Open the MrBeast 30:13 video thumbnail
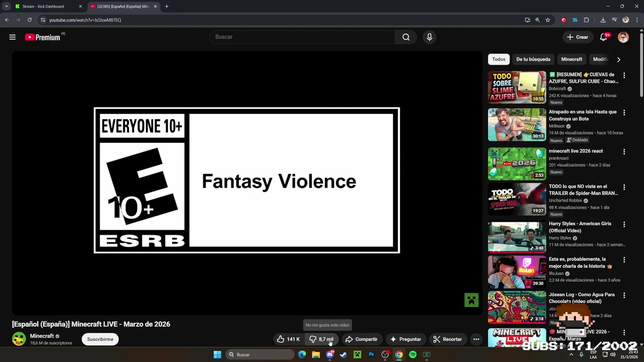This screenshot has height=362, width=644. tap(517, 125)
